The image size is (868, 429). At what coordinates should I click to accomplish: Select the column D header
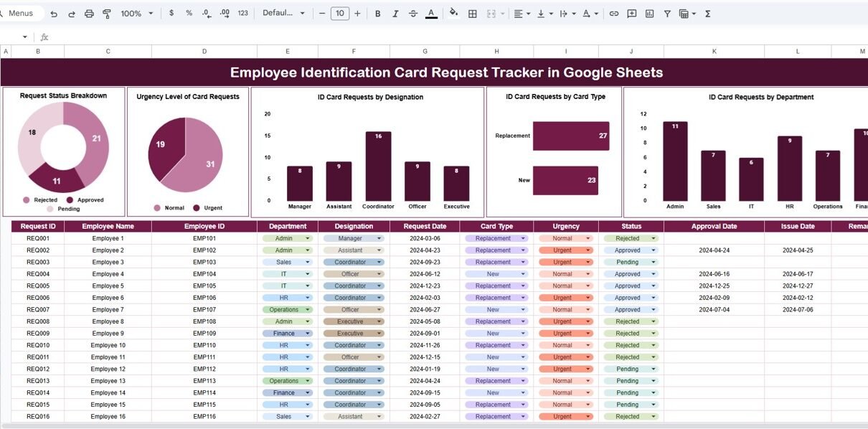click(x=204, y=51)
